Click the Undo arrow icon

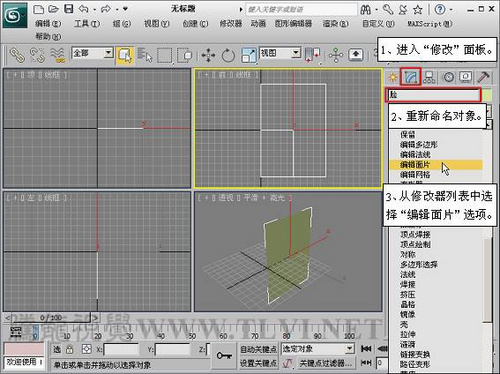[84, 9]
